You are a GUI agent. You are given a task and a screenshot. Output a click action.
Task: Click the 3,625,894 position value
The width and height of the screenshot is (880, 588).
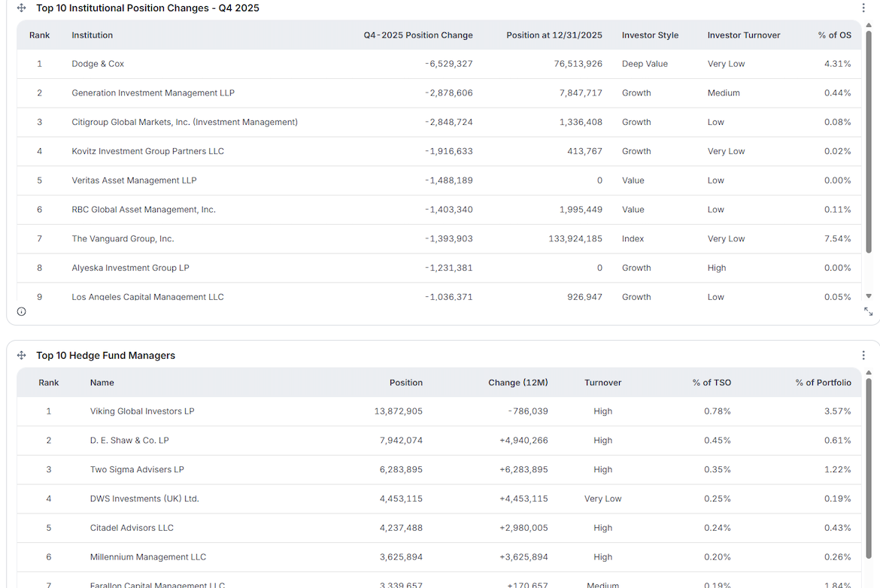click(x=401, y=557)
